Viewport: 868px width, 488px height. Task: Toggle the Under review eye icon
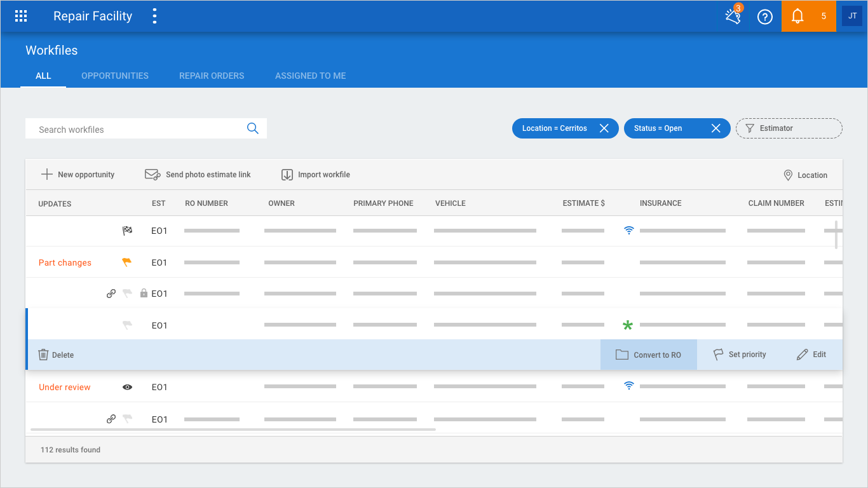127,387
